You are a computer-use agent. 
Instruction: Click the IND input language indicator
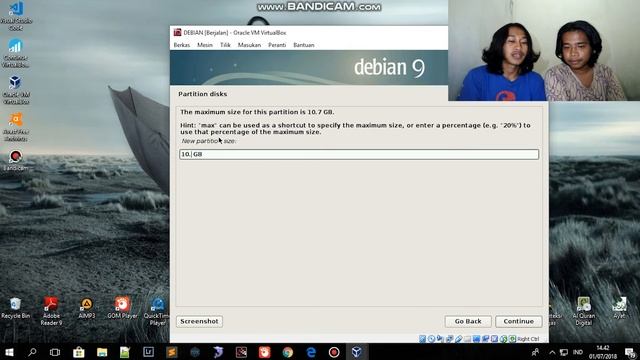578,352
